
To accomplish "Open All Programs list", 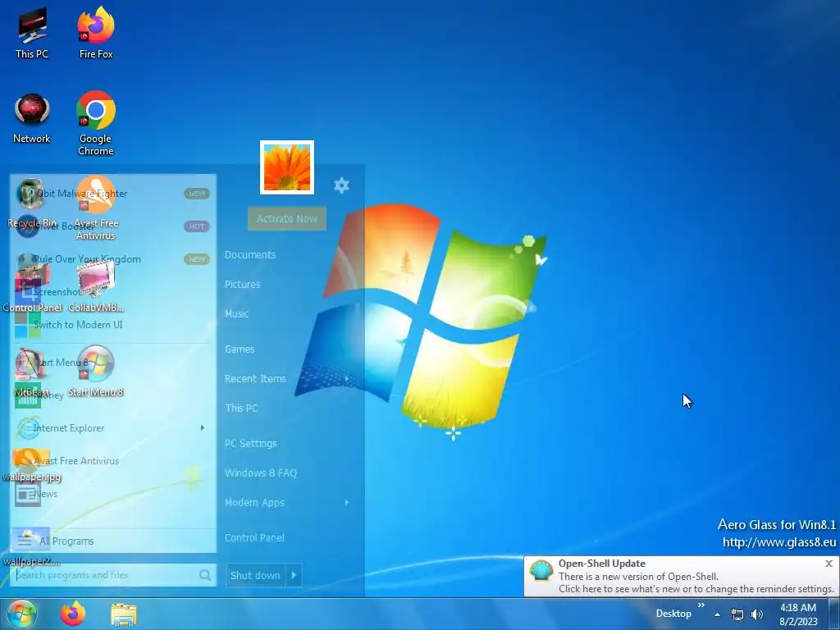I will [113, 541].
